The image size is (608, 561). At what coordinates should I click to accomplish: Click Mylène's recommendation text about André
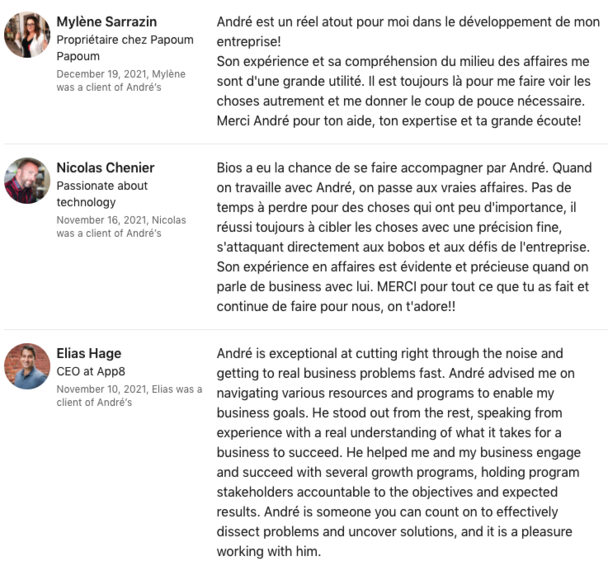[408, 71]
